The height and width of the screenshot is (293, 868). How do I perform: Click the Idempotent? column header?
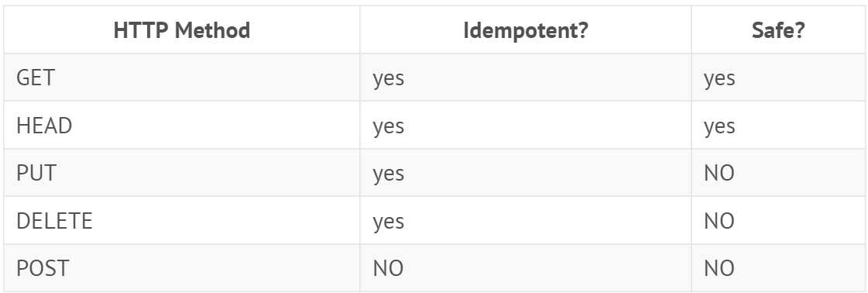(525, 30)
